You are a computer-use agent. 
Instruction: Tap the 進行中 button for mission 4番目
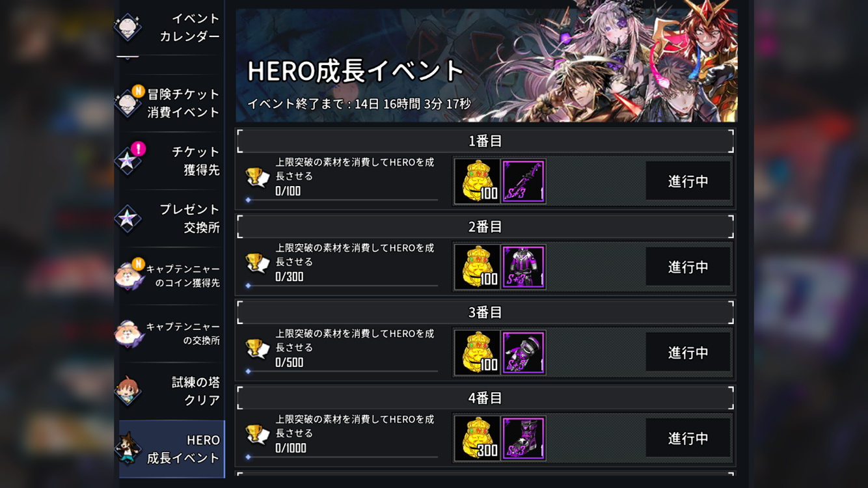click(688, 439)
